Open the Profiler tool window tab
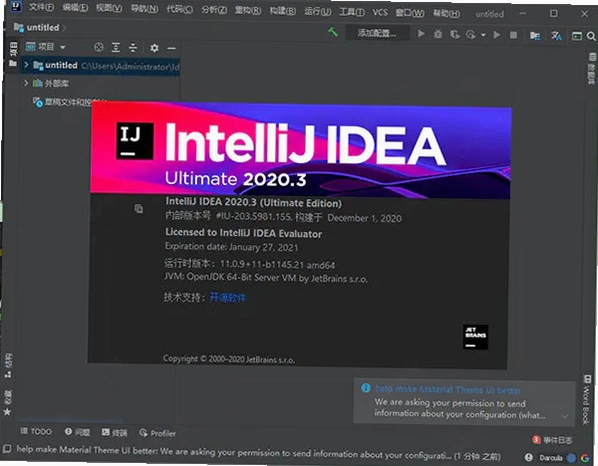This screenshot has width=598, height=466. tap(158, 433)
